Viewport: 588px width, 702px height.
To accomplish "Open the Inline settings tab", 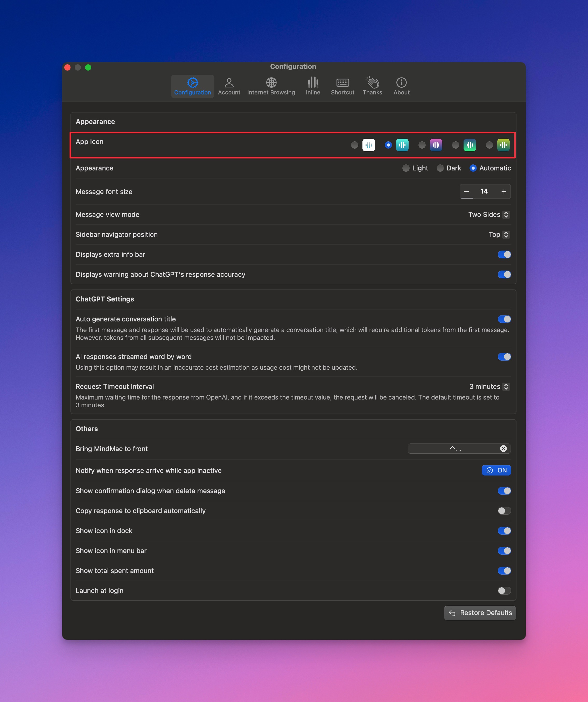I will [x=313, y=86].
